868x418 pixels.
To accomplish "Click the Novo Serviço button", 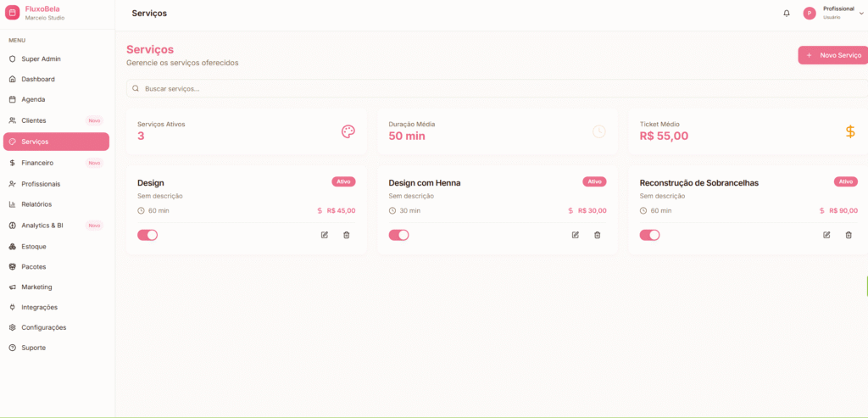I will point(832,55).
